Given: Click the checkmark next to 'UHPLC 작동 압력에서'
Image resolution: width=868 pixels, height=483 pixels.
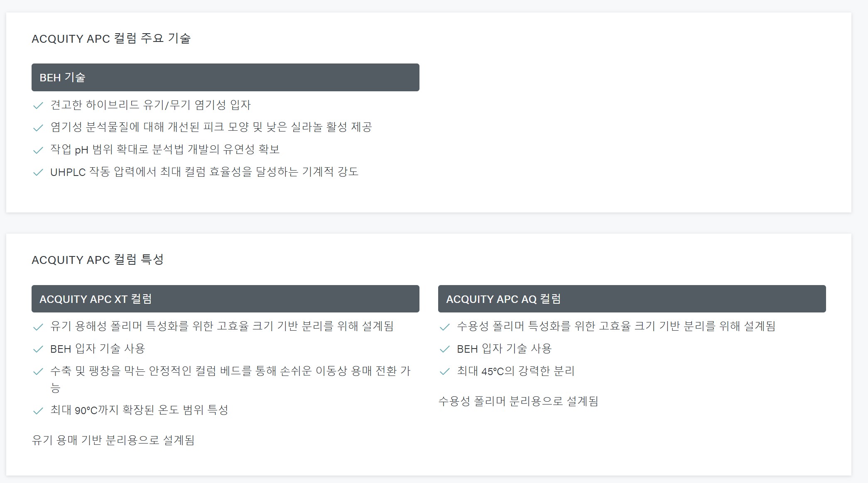Looking at the screenshot, I should tap(38, 172).
